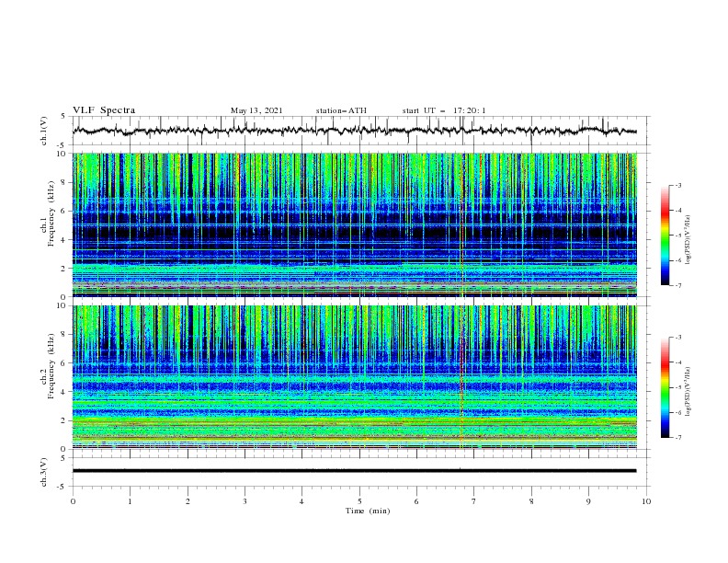Click the time-axis tick label "5"
The image size is (728, 563).
359,501
